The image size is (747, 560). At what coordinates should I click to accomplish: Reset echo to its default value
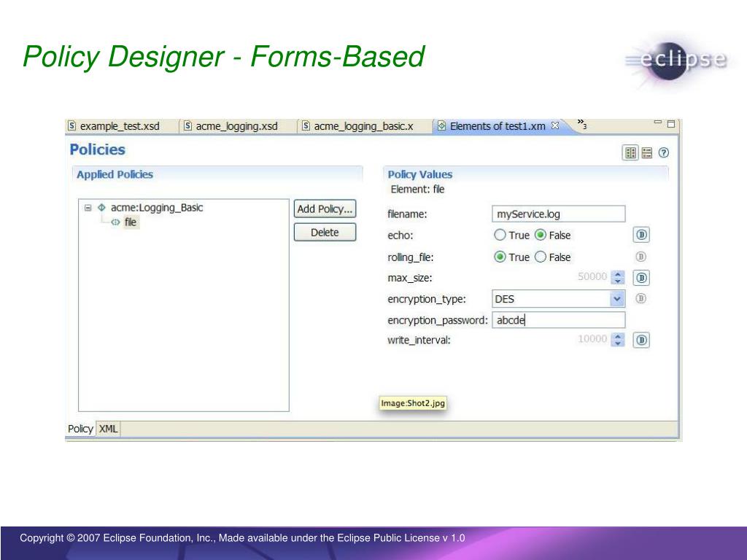pyautogui.click(x=641, y=235)
